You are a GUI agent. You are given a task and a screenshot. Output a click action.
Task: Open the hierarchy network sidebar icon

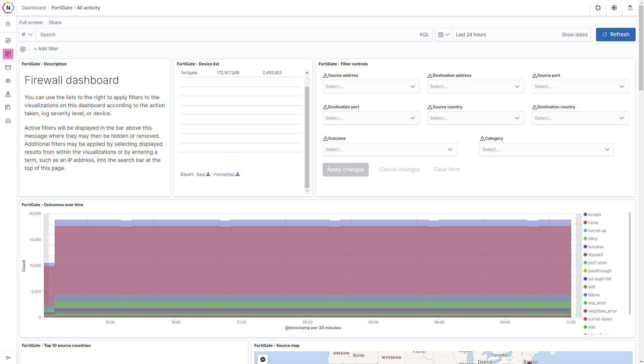coord(8,94)
